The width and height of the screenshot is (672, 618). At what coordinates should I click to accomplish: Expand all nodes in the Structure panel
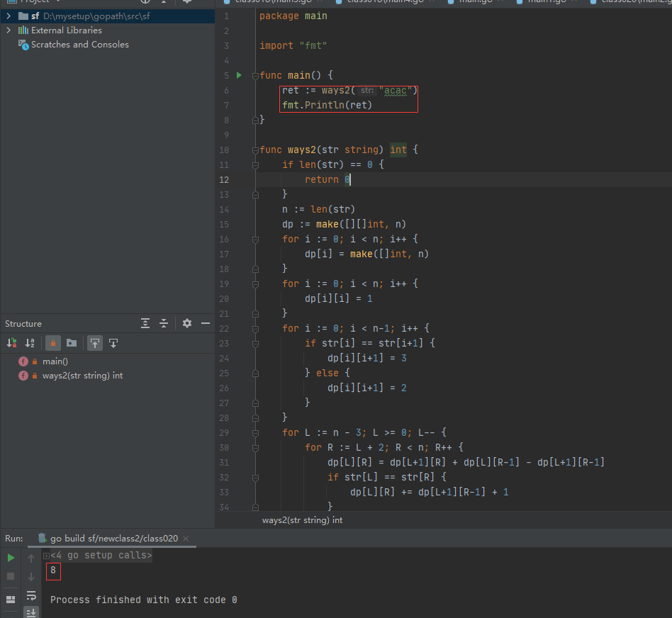tap(145, 324)
